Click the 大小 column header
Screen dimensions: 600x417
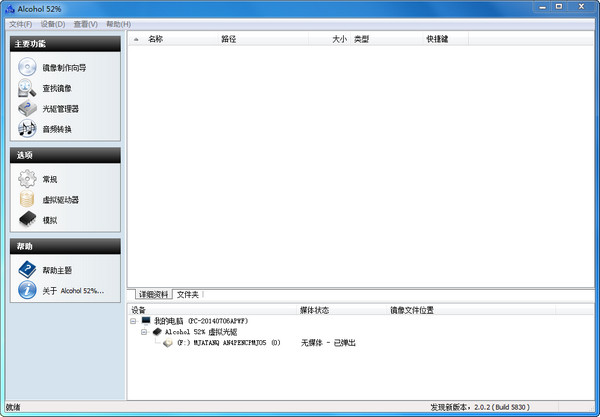click(x=339, y=39)
